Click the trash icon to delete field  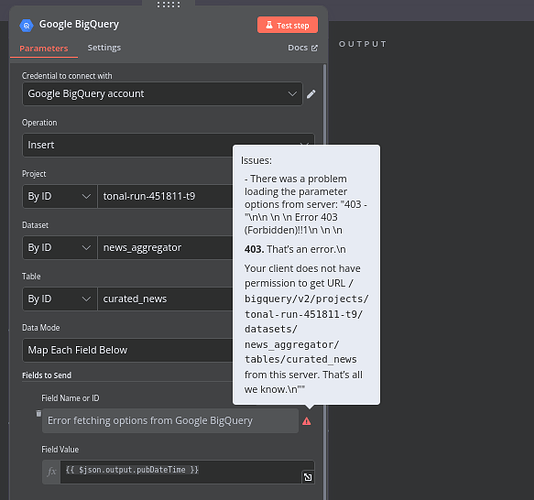(x=38, y=413)
